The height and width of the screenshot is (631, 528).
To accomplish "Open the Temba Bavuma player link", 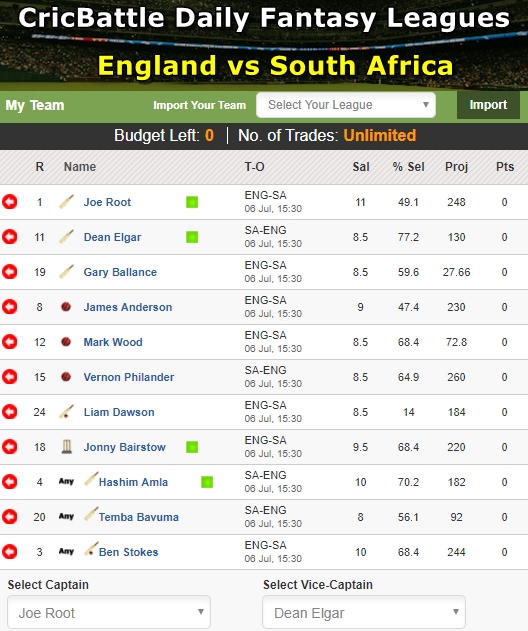I will 139,517.
